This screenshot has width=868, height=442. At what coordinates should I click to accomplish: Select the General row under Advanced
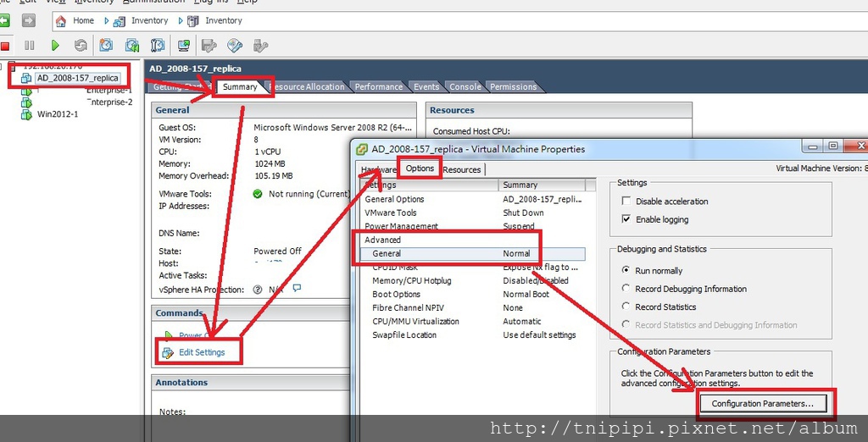tap(471, 253)
